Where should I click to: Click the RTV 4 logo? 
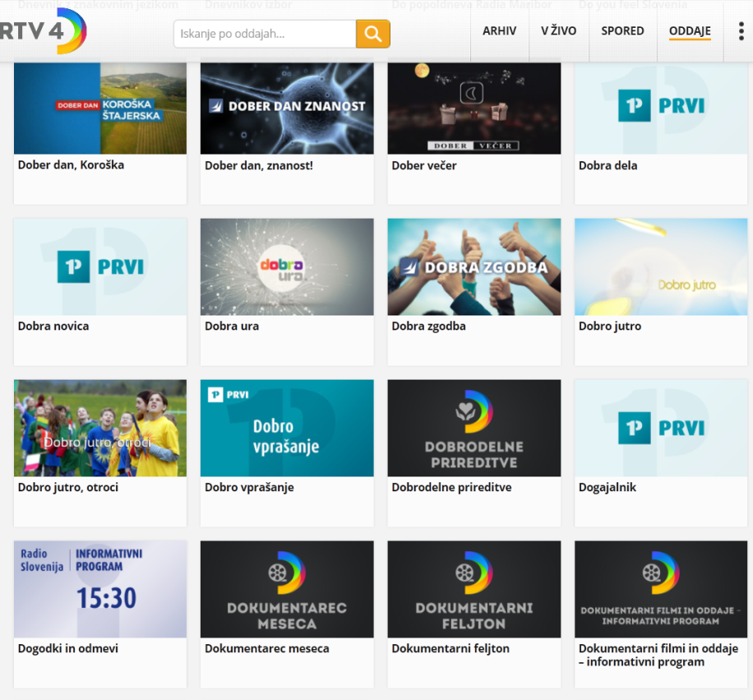coord(42,31)
